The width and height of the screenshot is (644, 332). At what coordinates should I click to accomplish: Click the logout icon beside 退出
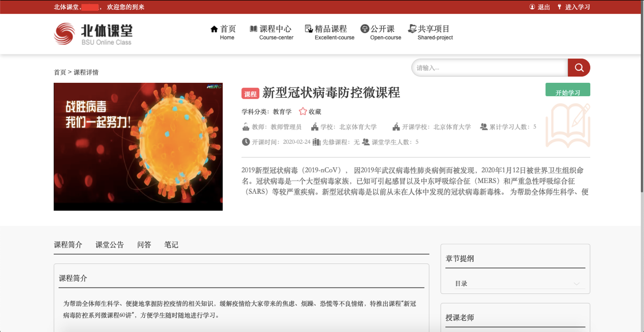click(x=532, y=7)
